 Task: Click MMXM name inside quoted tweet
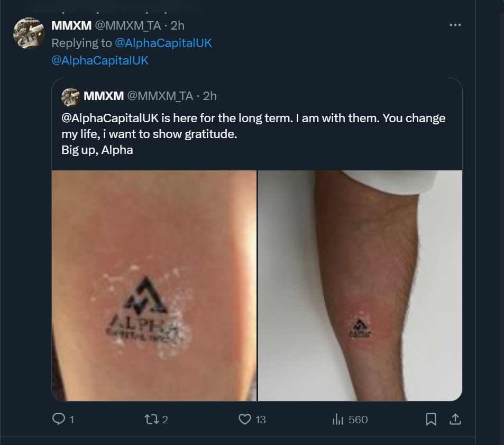(x=104, y=96)
